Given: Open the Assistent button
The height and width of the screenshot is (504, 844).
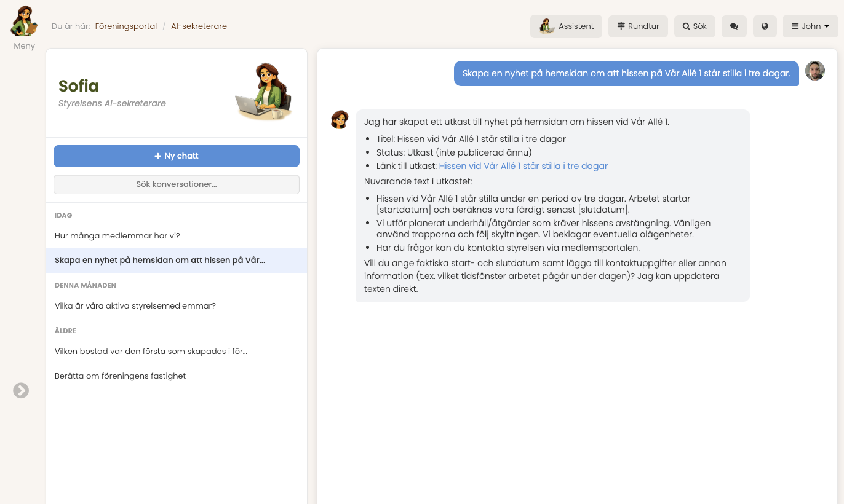Looking at the screenshot, I should [566, 26].
